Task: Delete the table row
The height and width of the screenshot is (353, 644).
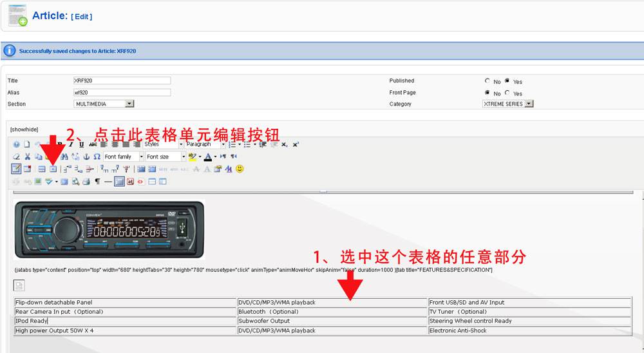Action: [90, 169]
